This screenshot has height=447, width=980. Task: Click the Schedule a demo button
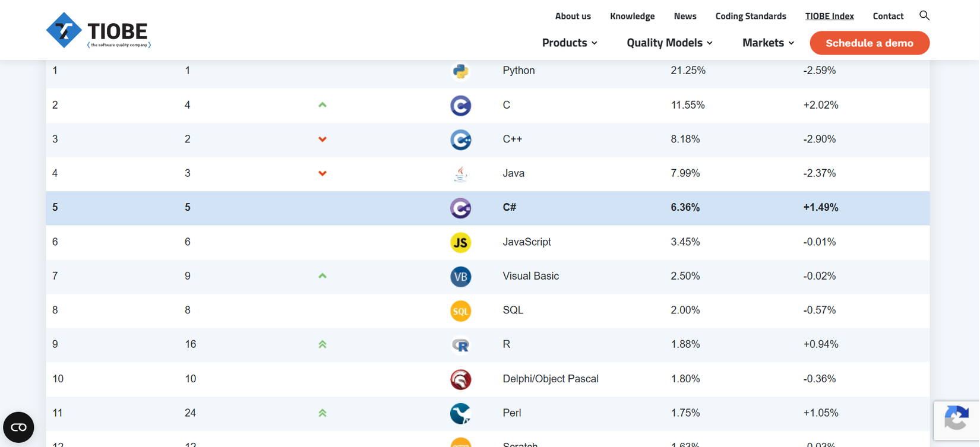[870, 43]
